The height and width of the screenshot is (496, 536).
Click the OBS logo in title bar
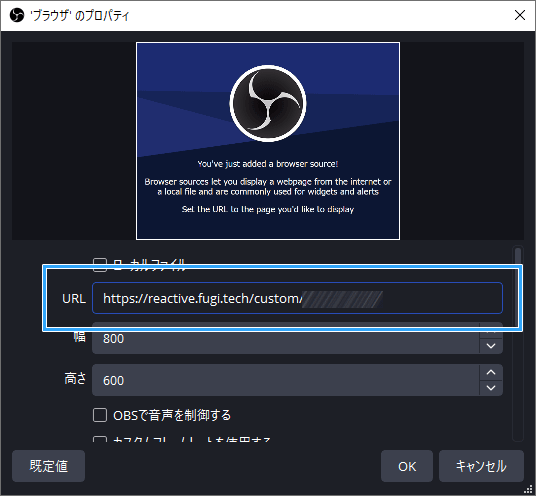click(x=17, y=15)
